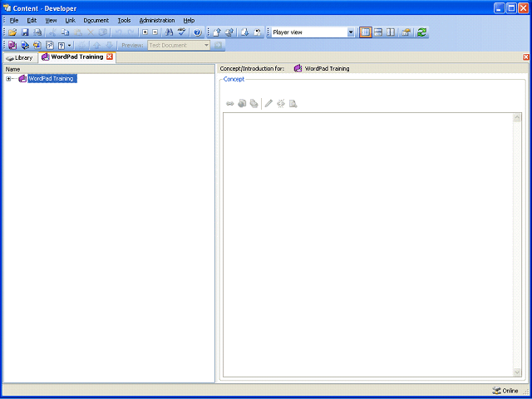The height and width of the screenshot is (399, 532).
Task: Toggle the vertical split layout button
Action: tap(391, 32)
